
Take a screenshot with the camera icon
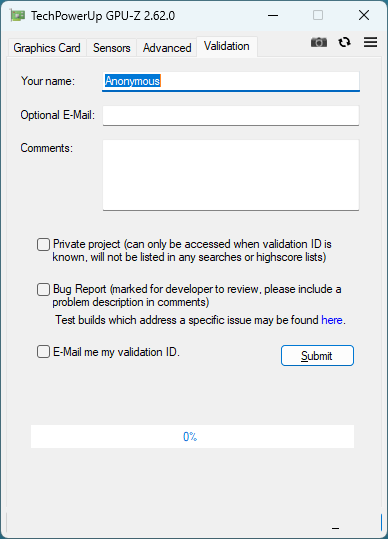pos(319,42)
